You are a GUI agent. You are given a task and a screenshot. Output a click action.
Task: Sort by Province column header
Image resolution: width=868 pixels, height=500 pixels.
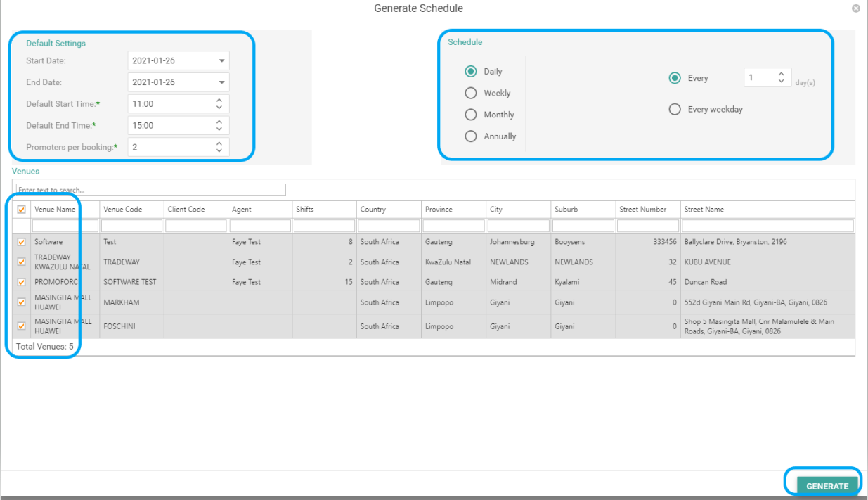(x=454, y=210)
